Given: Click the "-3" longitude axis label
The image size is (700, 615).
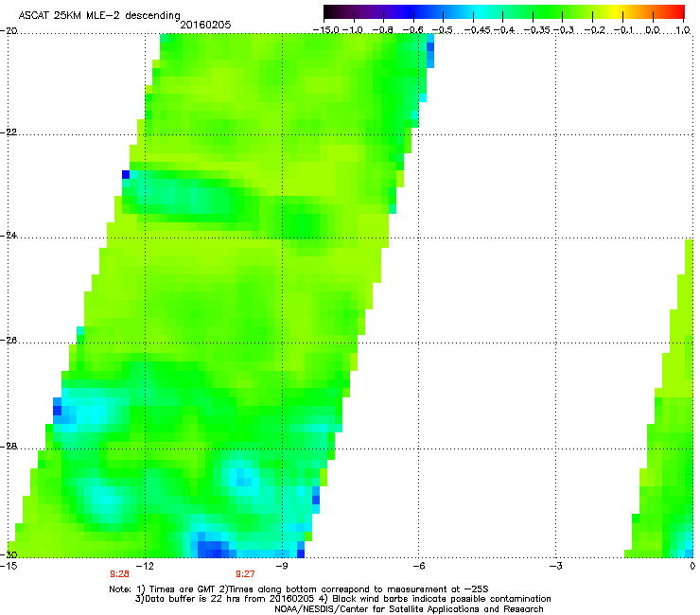Looking at the screenshot, I should [x=555, y=566].
